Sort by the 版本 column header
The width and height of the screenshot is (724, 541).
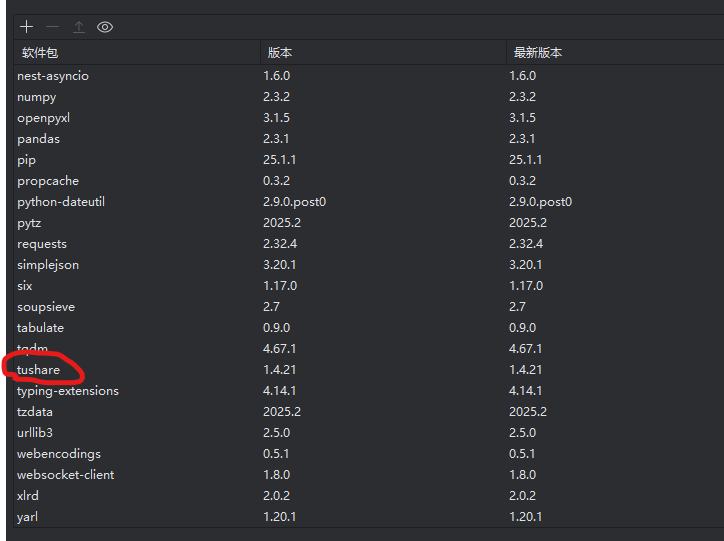point(280,53)
